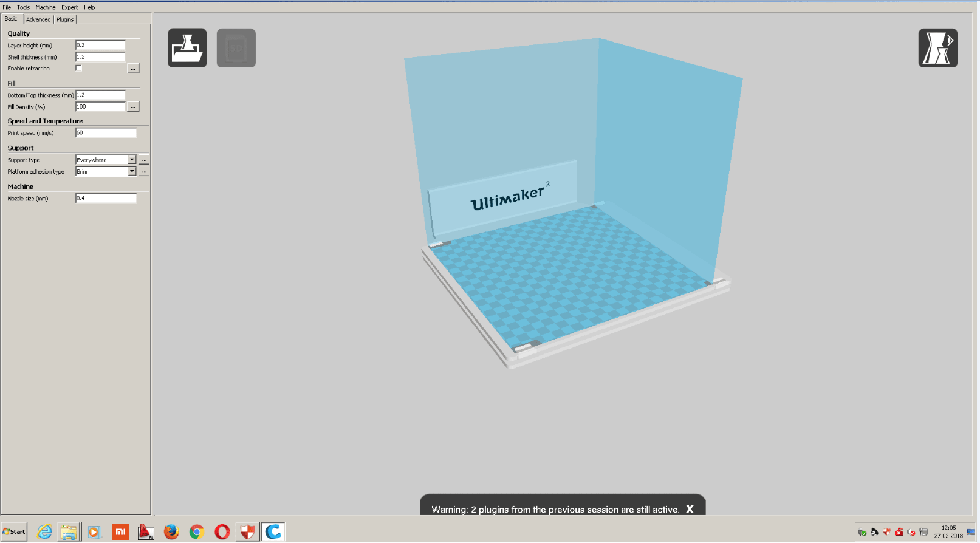Viewport: 980px width, 543px height.
Task: Open the Tools menu
Action: click(23, 7)
